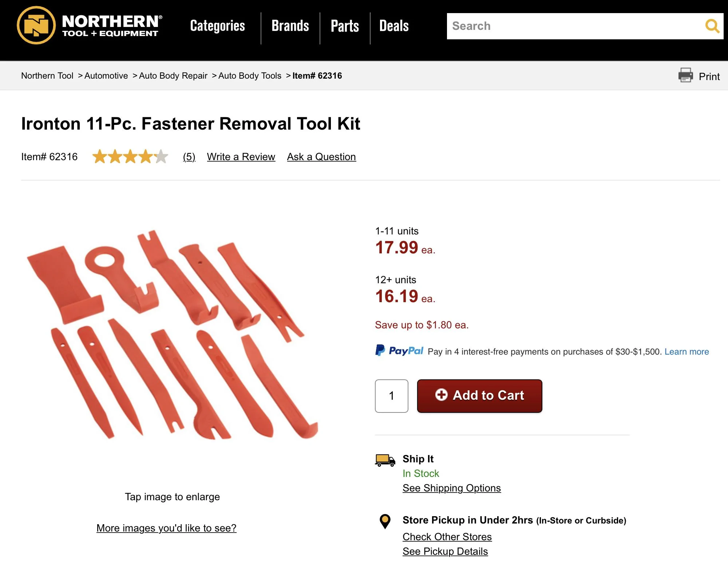
Task: Click the search magnifier icon
Action: click(712, 26)
